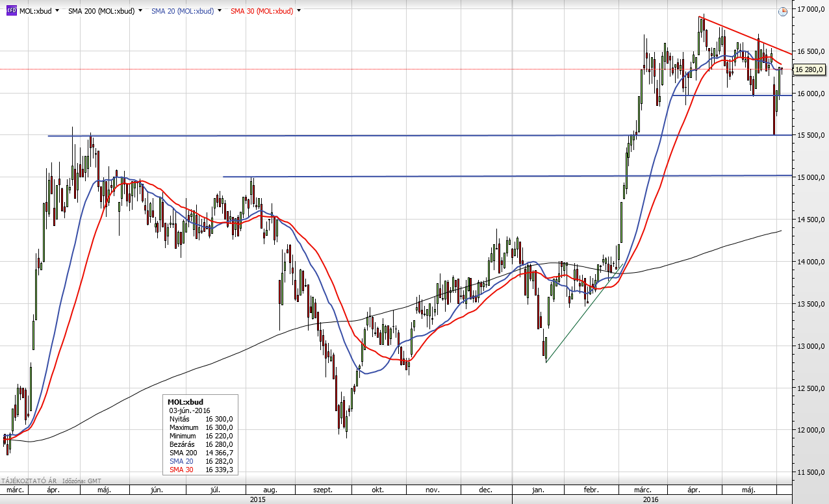
Task: Click the szept. month on the time axis
Action: tap(323, 490)
